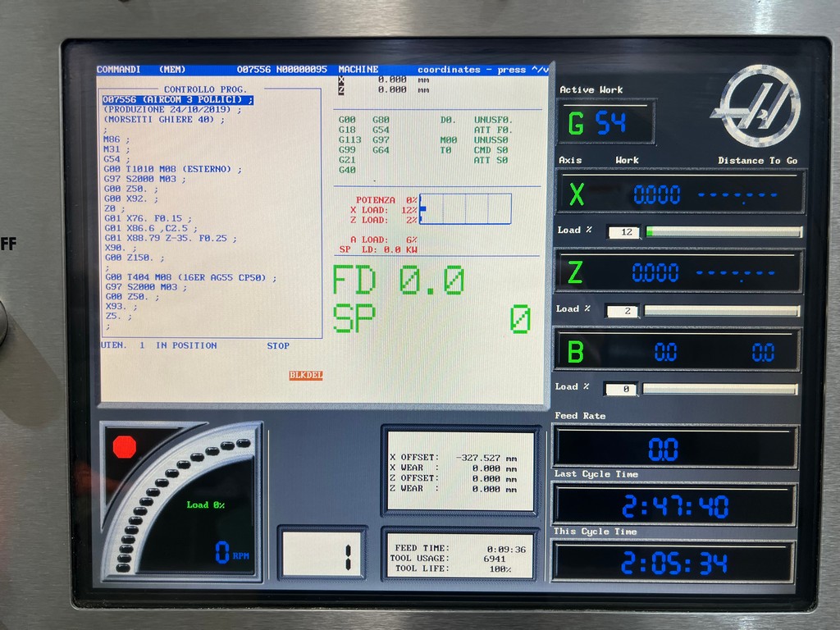The height and width of the screenshot is (630, 840).
Task: Click the X axis work position 0.000
Action: click(x=657, y=194)
